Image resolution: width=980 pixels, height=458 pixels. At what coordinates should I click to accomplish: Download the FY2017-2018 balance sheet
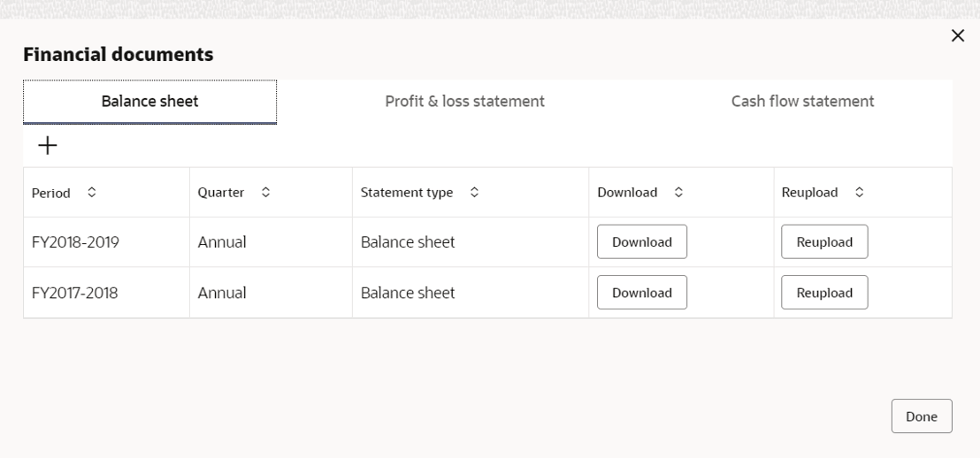click(642, 293)
